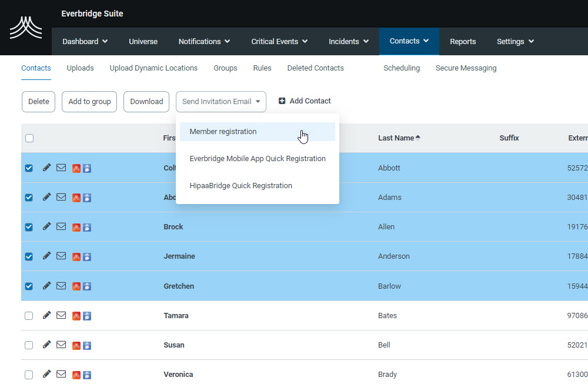Uncheck the Adams row checkbox

tap(29, 197)
